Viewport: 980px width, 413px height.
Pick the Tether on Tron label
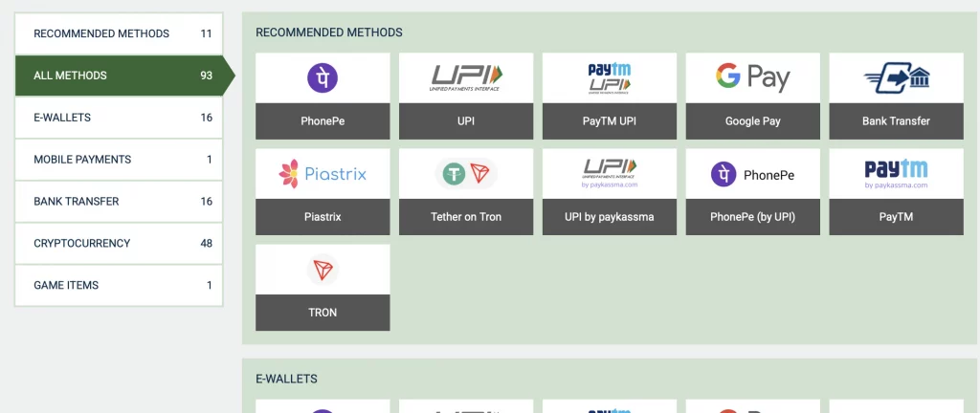pyautogui.click(x=466, y=217)
